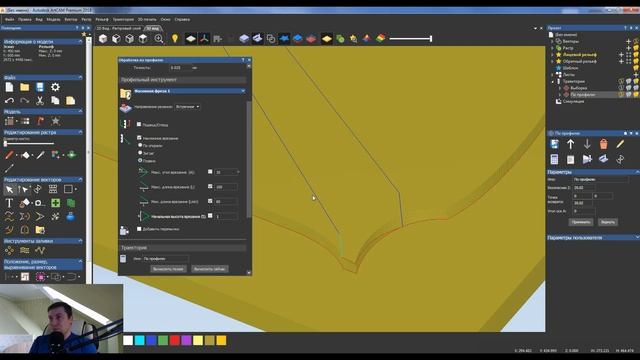The height and width of the screenshot is (360, 640).
Task: Collapse the Файл section in the left panel
Action: [80, 77]
